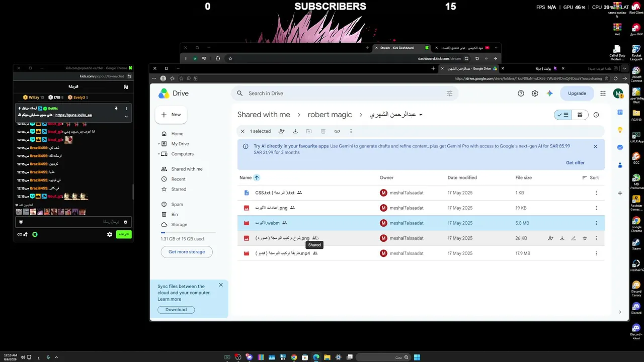This screenshot has width=644, height=362.
Task: Open Google Tasks side panel icon
Action: [x=620, y=147]
